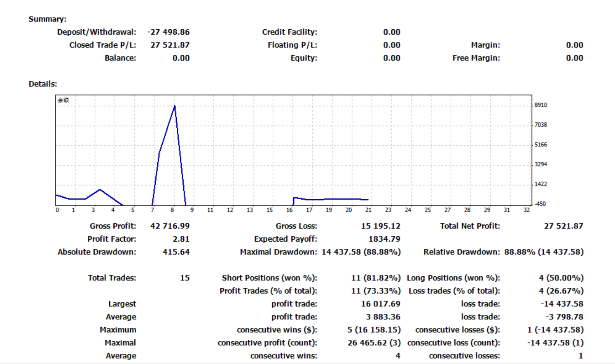Image resolution: width=615 pixels, height=364 pixels.
Task: Select the Gross Profit value 42 716.99
Action: pos(170,226)
